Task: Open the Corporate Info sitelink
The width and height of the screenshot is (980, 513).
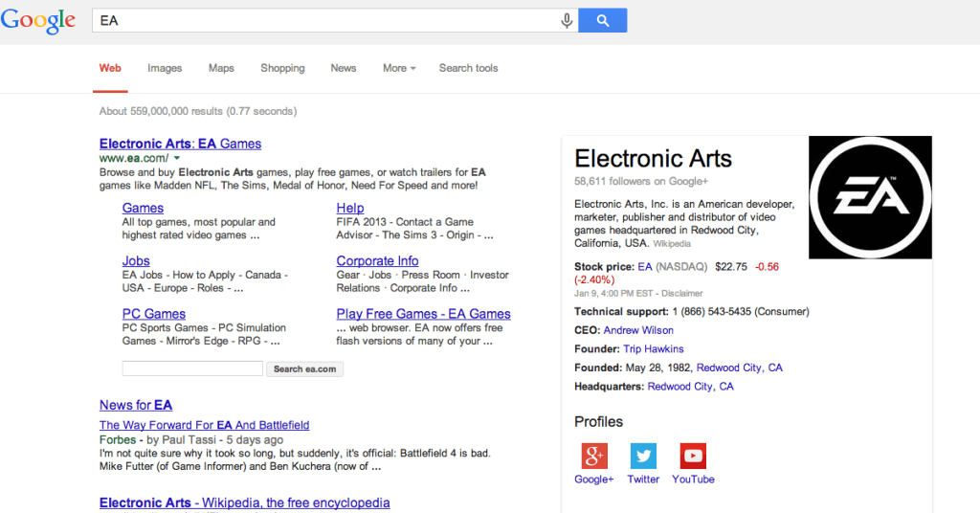Action: click(x=377, y=261)
